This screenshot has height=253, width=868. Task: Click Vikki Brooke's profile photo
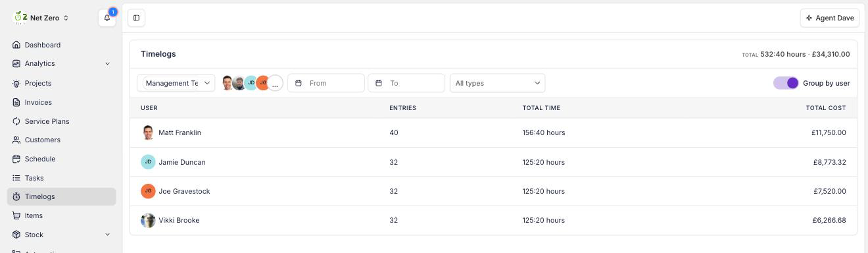pyautogui.click(x=148, y=220)
